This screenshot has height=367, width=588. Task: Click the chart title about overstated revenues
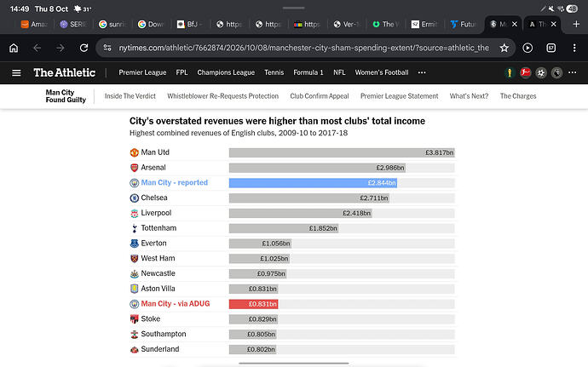tap(277, 121)
